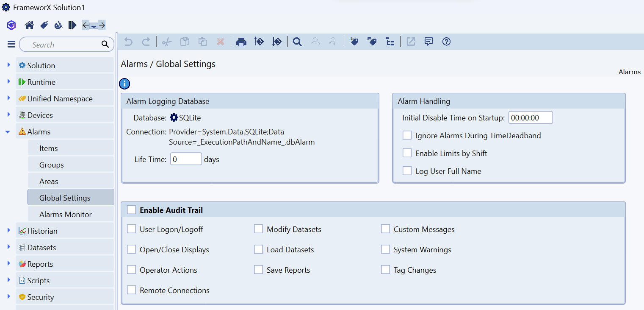Viewport: 644px width, 310px height.
Task: Click the hierarchy tree icon in toolbar
Action: tap(390, 42)
